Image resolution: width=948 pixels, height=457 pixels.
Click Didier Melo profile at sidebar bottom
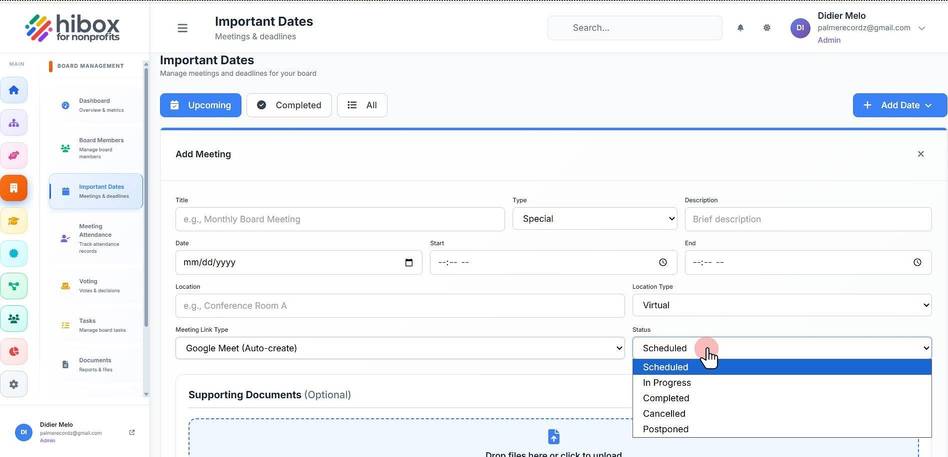click(76, 432)
